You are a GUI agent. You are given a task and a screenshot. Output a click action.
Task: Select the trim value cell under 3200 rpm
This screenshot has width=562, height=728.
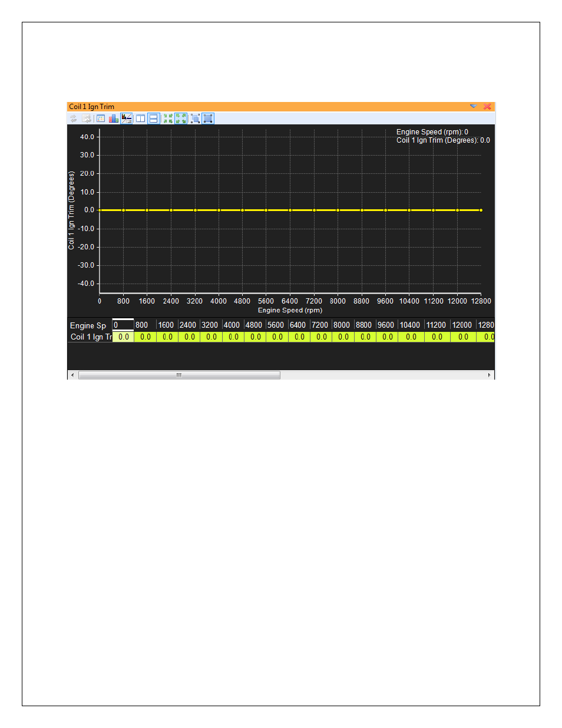[211, 337]
